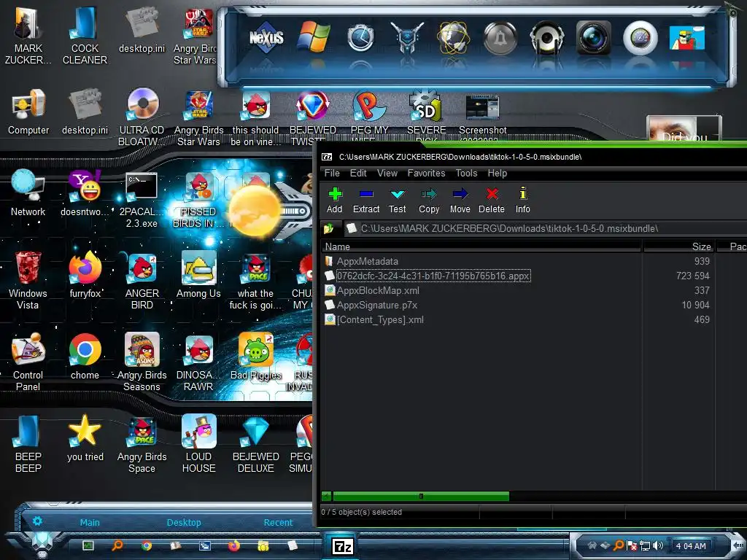
Task: Click the Add button in 7-Zip toolbar
Action: coord(334,200)
